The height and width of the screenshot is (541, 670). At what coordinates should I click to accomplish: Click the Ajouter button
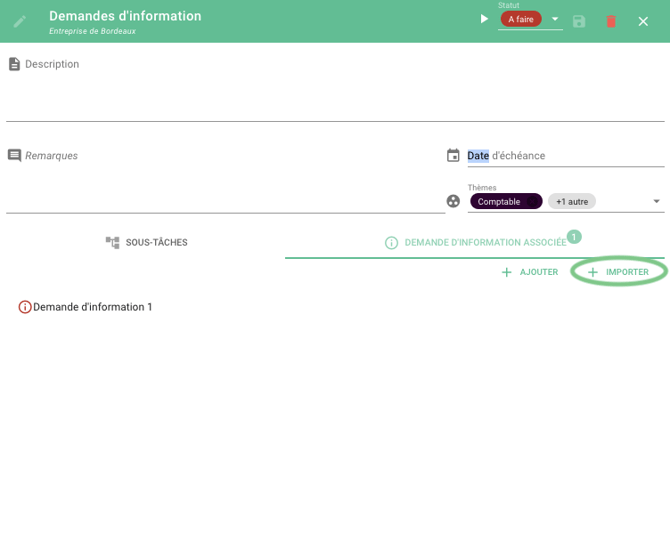point(530,272)
